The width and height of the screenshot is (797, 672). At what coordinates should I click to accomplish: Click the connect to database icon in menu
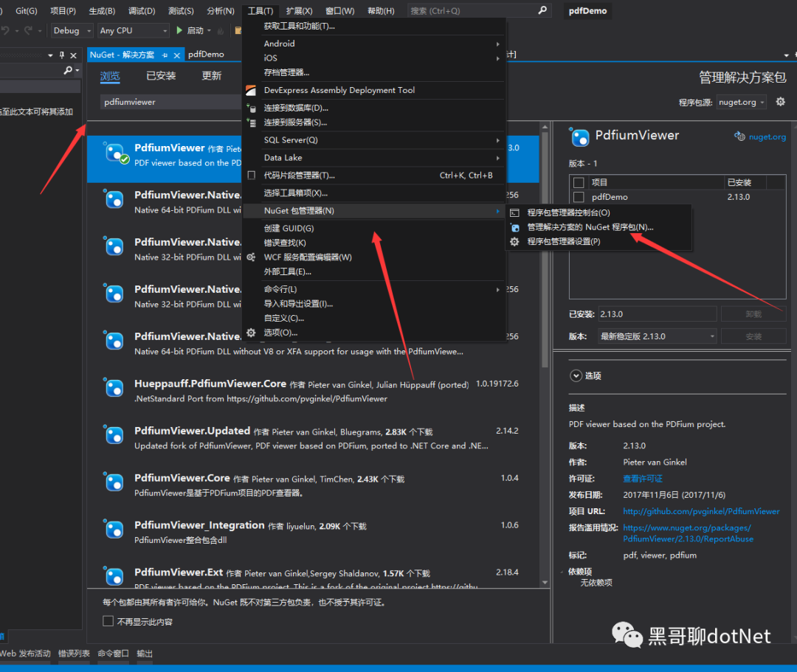click(251, 108)
